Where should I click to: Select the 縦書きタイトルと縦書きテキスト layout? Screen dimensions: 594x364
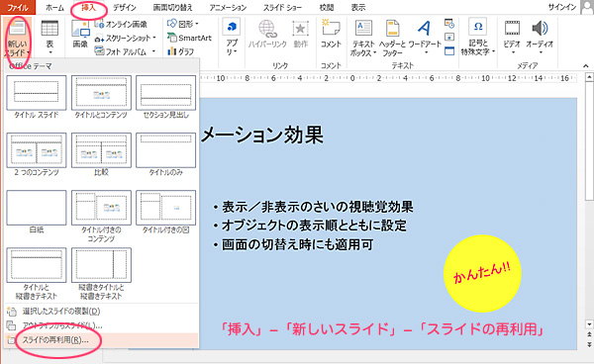click(x=101, y=274)
